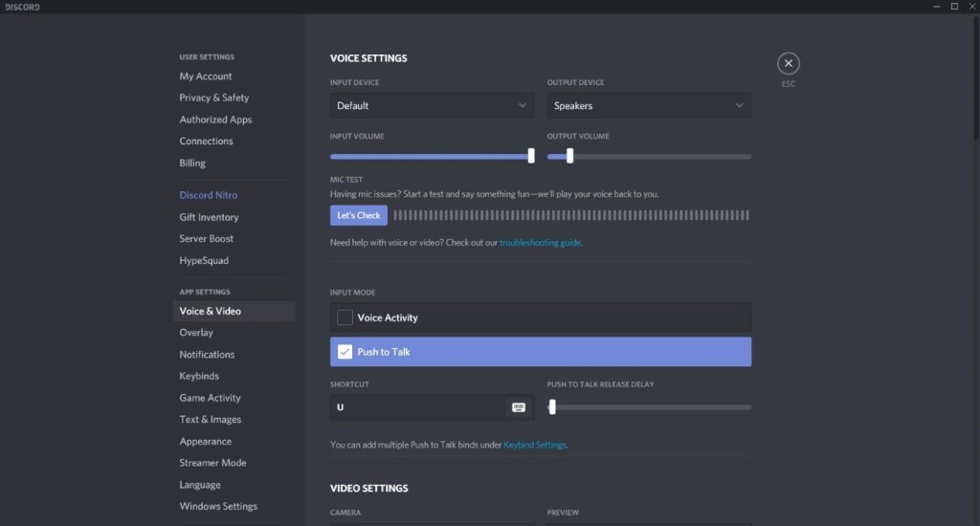Adjust the Output Volume slider handle
980x526 pixels.
click(x=569, y=156)
